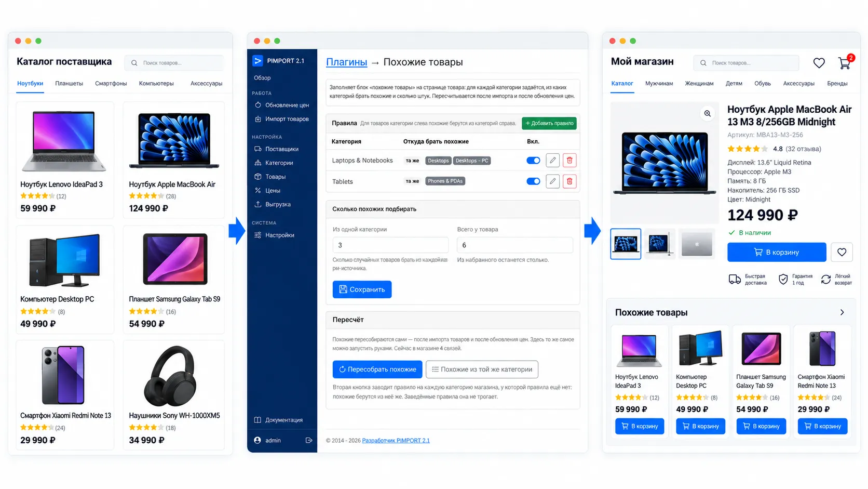Toggle the Laptops & Notebooks rule switch
Screen dimensions: 868x489
(533, 161)
